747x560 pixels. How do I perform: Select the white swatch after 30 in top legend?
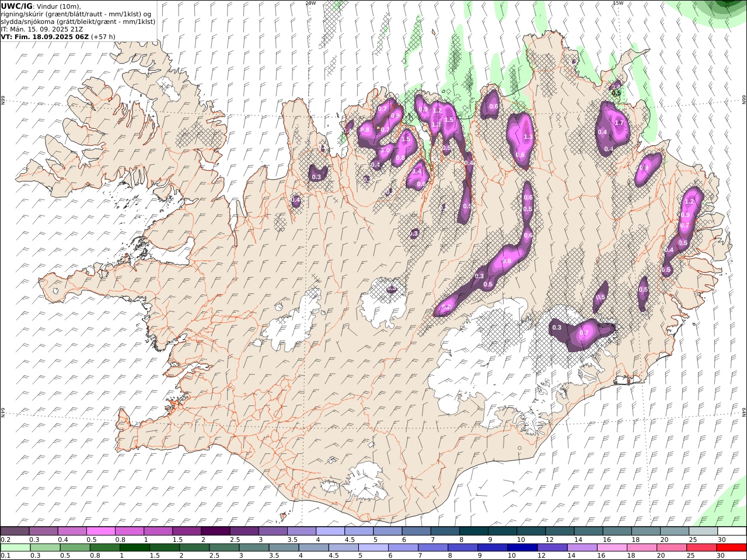tap(731, 531)
